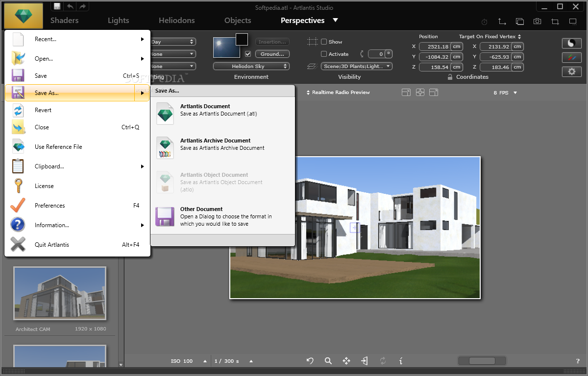Click the cm unit button for Position X
Screen dimensions: 588x376
click(456, 47)
